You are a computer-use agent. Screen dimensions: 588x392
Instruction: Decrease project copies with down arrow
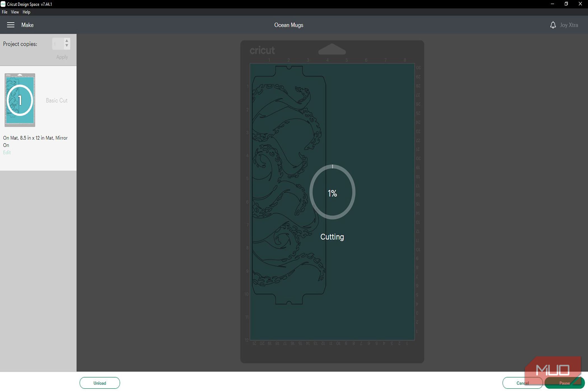coord(67,46)
